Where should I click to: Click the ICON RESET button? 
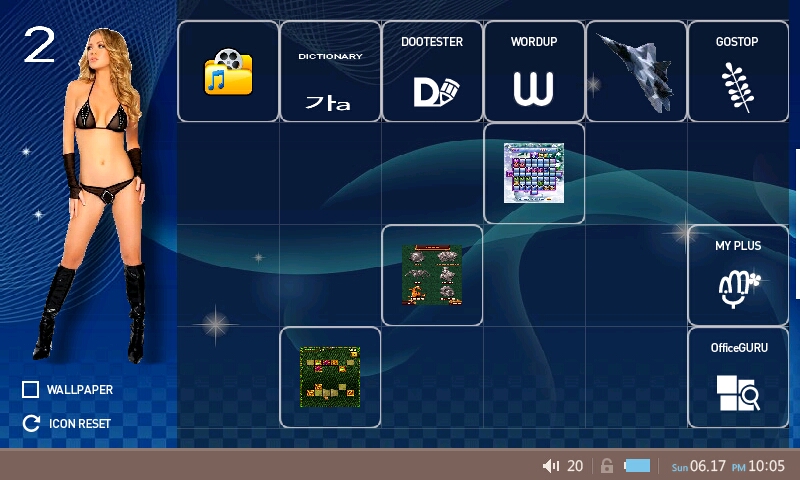pos(67,423)
